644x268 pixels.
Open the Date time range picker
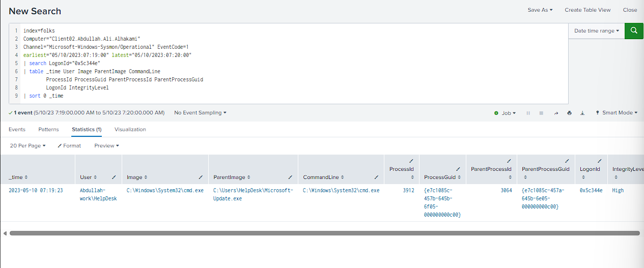tap(597, 31)
